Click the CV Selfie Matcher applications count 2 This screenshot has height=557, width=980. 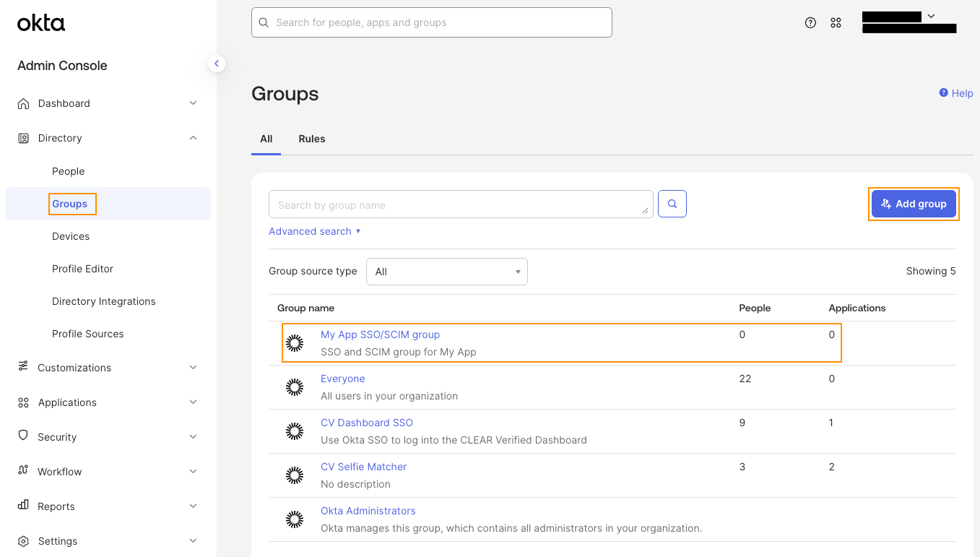coord(832,467)
